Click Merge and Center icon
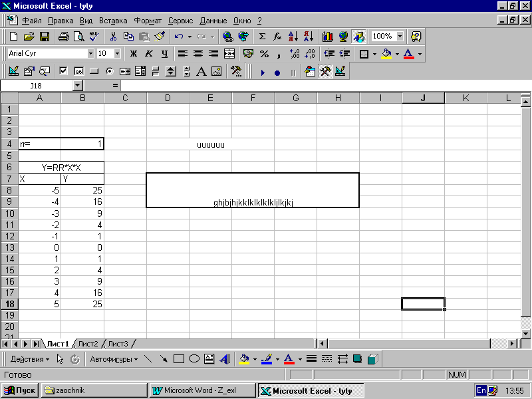 pyautogui.click(x=229, y=54)
